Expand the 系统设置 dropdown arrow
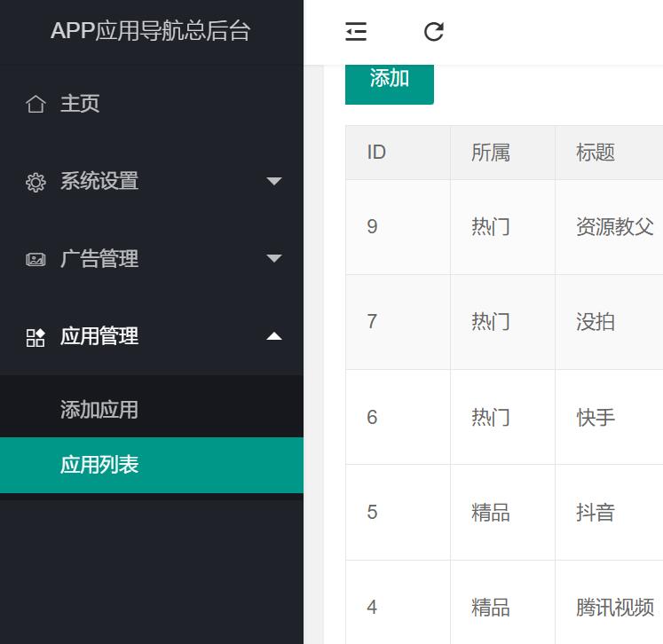This screenshot has height=644, width=663. tap(274, 182)
